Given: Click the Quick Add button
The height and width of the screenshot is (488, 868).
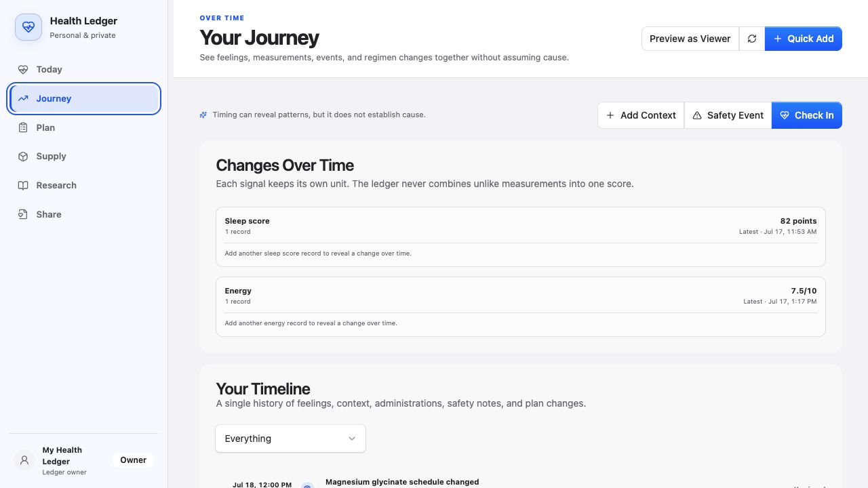Looking at the screenshot, I should pos(804,39).
